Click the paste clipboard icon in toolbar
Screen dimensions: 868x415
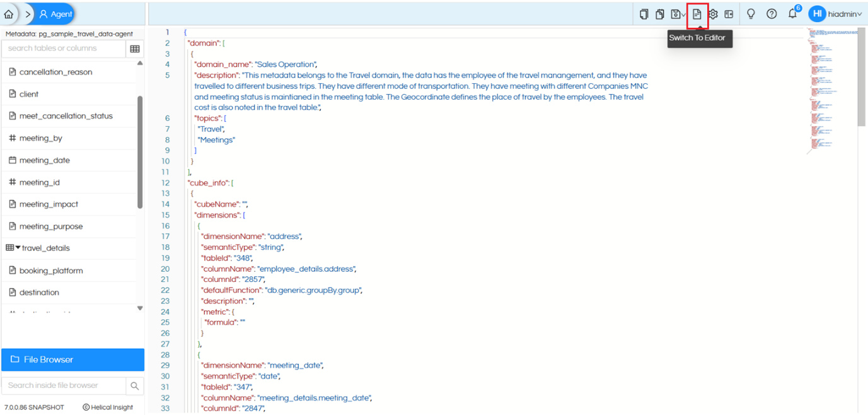click(660, 14)
